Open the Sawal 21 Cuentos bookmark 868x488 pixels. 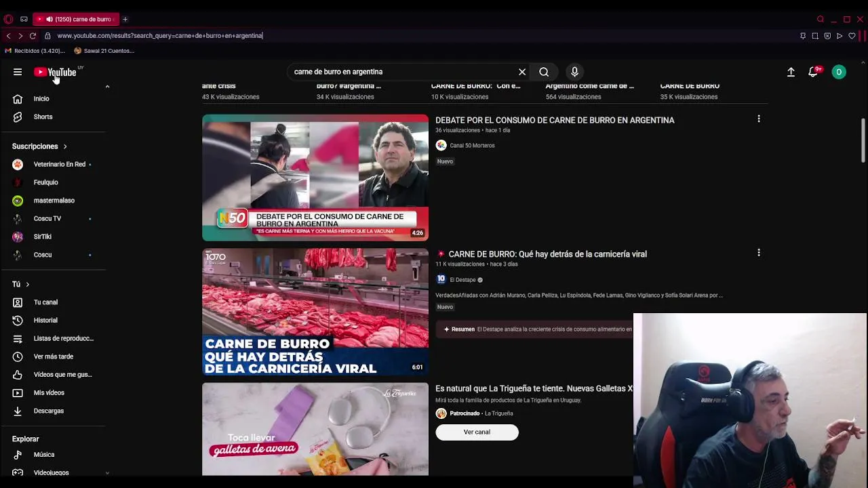click(104, 51)
